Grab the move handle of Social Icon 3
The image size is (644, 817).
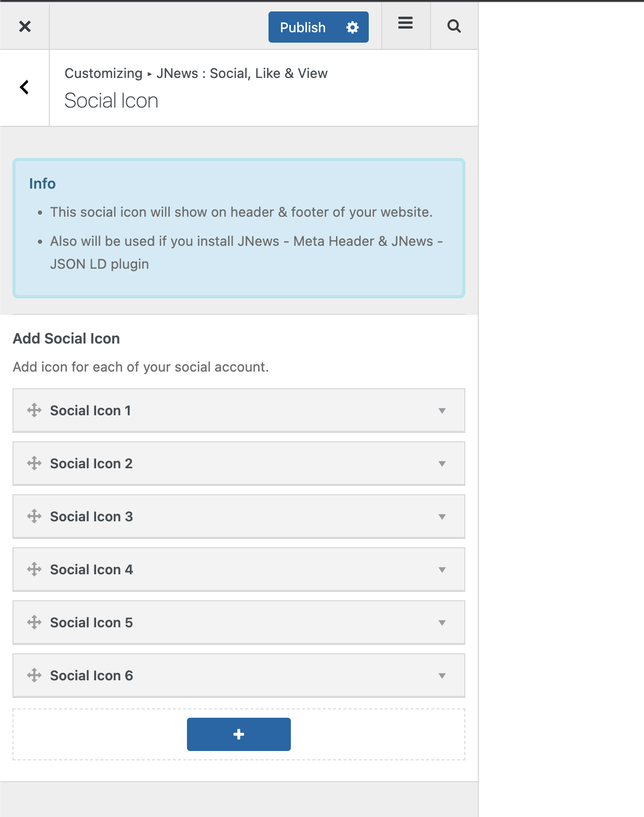click(x=34, y=516)
